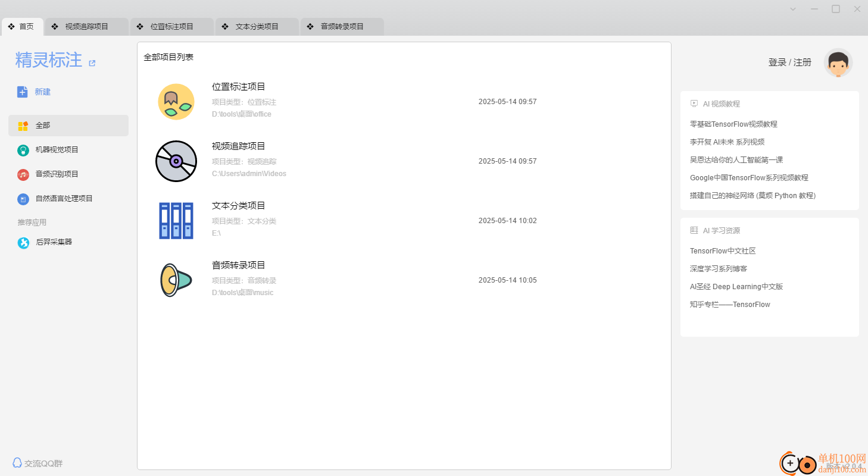Click the 音频转录项目 megaphone thumbnail
This screenshot has height=476, width=868.
tap(176, 280)
